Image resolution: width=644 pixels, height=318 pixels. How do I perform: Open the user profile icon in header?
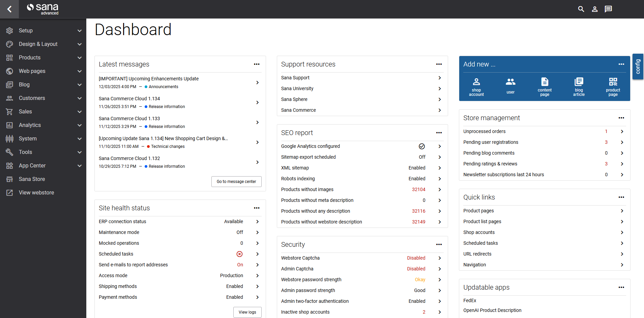pyautogui.click(x=595, y=9)
